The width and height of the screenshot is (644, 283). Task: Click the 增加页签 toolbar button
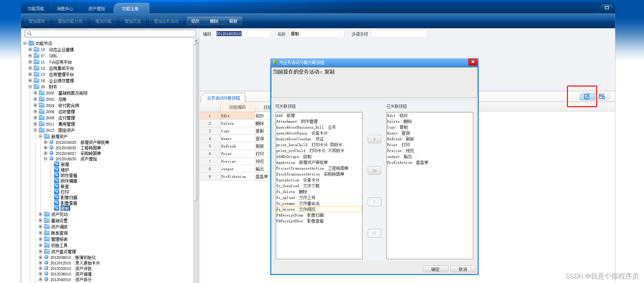pos(133,21)
